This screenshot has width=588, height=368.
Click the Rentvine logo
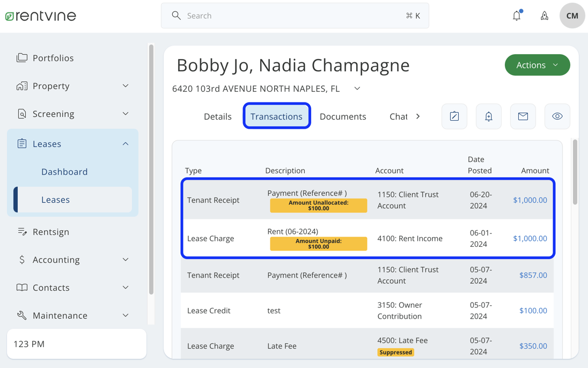pos(41,16)
